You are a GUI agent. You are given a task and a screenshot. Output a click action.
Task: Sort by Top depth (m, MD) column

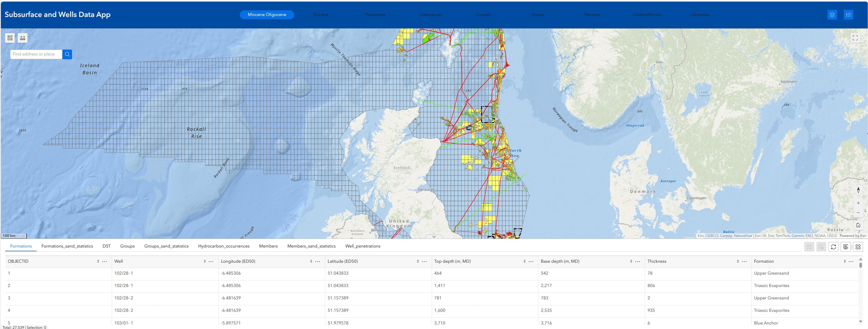[524, 261]
